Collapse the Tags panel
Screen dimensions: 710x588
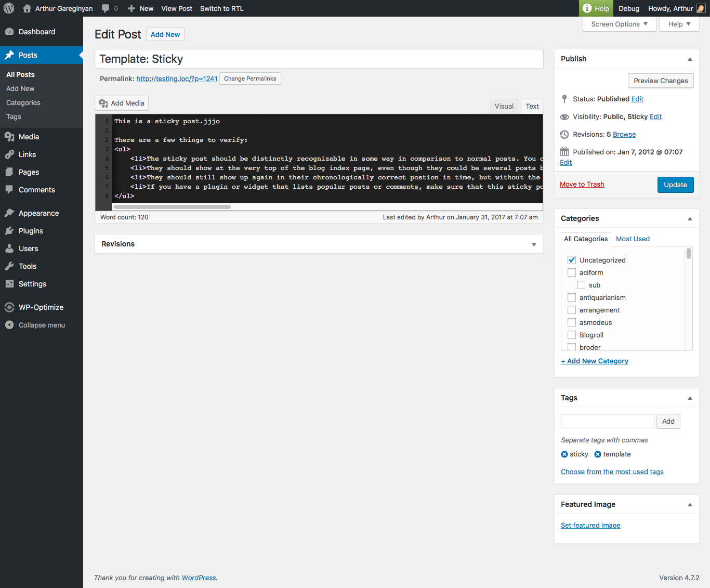tap(690, 398)
